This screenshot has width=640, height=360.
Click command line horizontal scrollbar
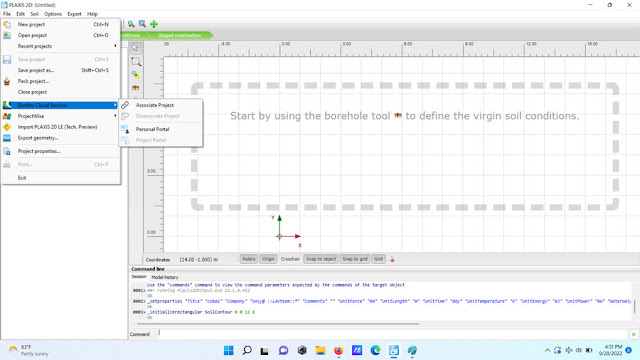click(x=278, y=324)
